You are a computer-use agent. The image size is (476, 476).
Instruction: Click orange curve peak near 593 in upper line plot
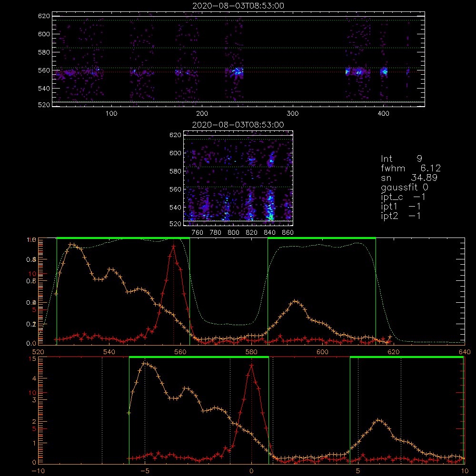[x=296, y=301]
